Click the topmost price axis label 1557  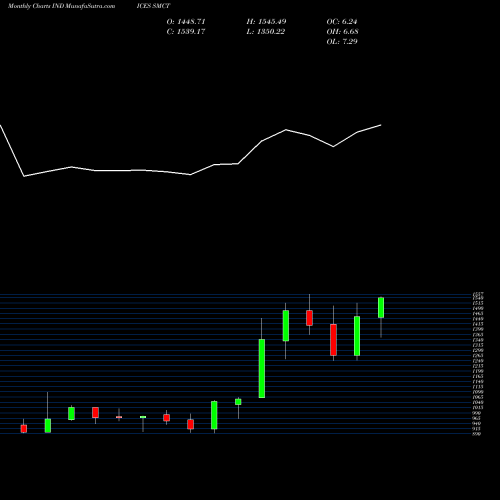pyautogui.click(x=478, y=294)
